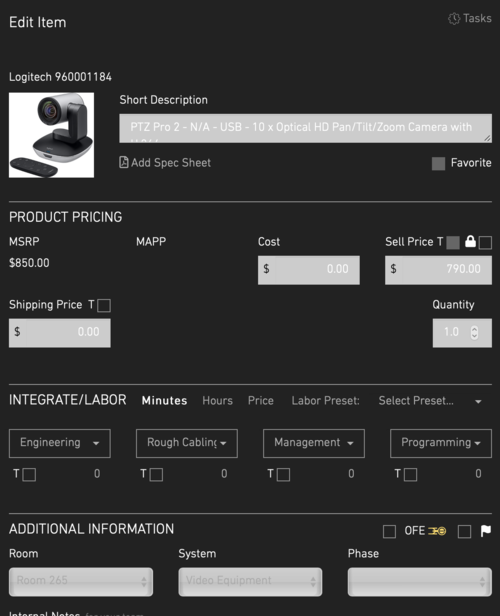The image size is (500, 616).
Task: Open the Room 265 dropdown
Action: coord(81,581)
